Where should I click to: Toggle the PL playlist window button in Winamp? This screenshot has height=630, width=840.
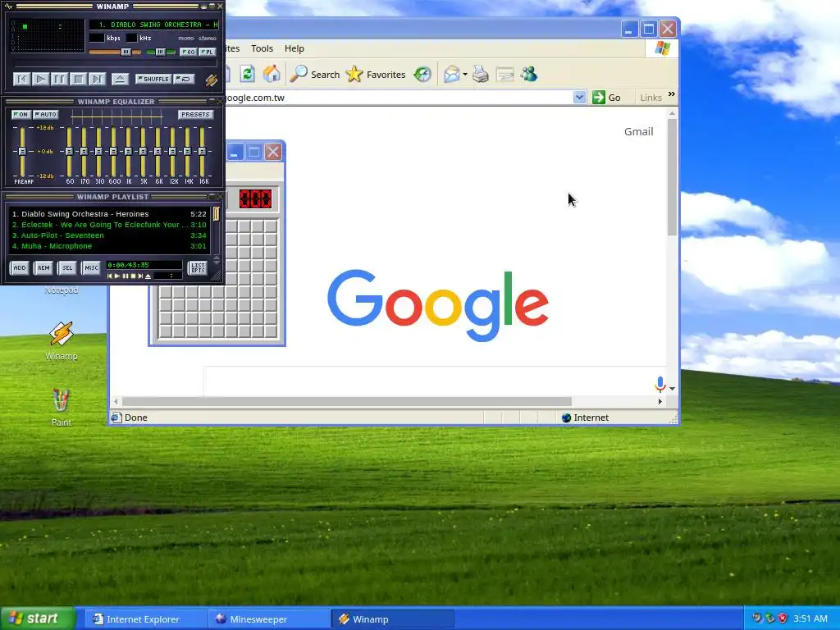(x=208, y=52)
